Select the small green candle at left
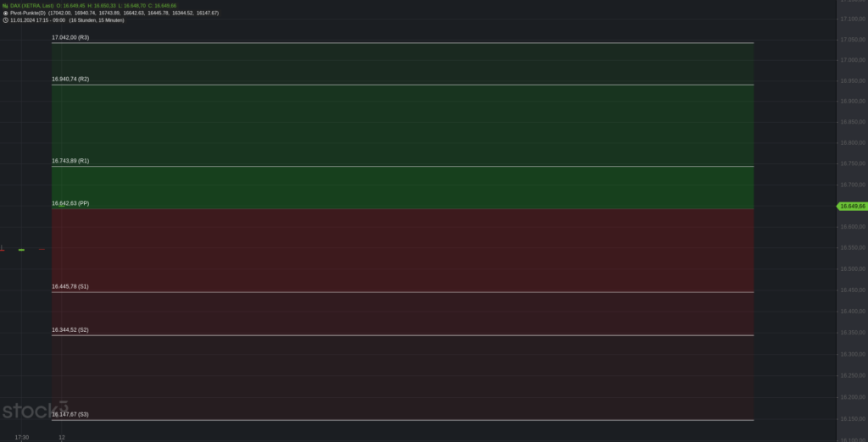Screen dimensions: 868x442 point(21,250)
